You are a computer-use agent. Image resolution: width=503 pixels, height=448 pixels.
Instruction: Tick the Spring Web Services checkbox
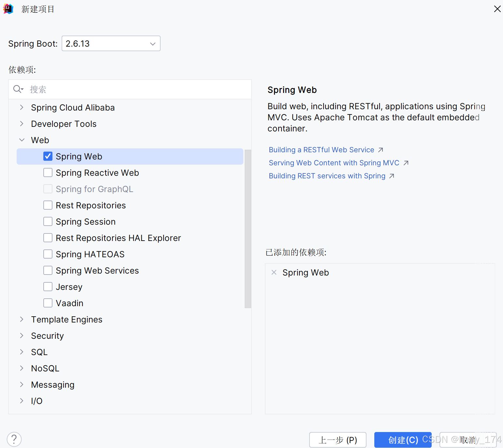[48, 270]
